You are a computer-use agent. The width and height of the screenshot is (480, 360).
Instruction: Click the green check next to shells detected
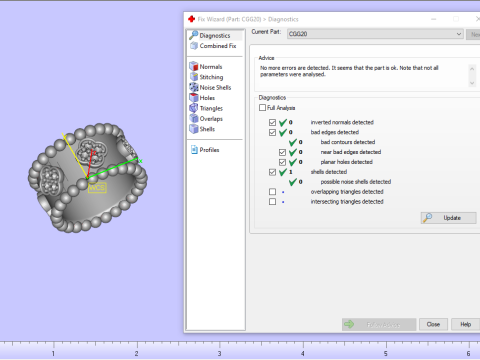[283, 172]
